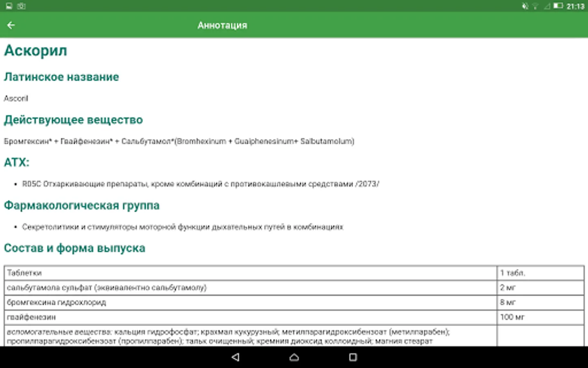Select the бромгексина гидрохлорид cell
Image resolution: width=588 pixels, height=368 pixels.
click(250, 303)
